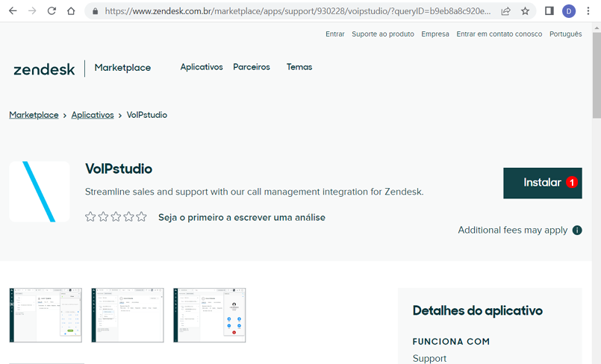Screen dimensions: 601x364
Task: Click Seja o primeiro a escrever uma análise
Action: click(x=242, y=217)
